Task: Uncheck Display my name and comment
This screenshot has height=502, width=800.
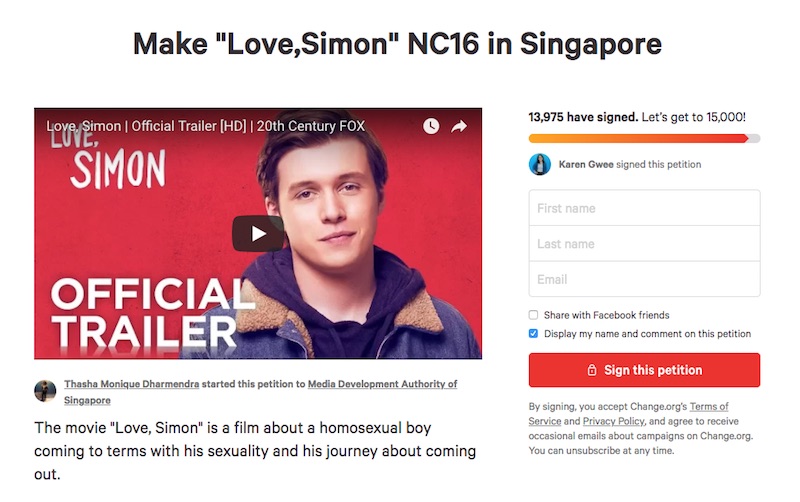Action: click(533, 334)
